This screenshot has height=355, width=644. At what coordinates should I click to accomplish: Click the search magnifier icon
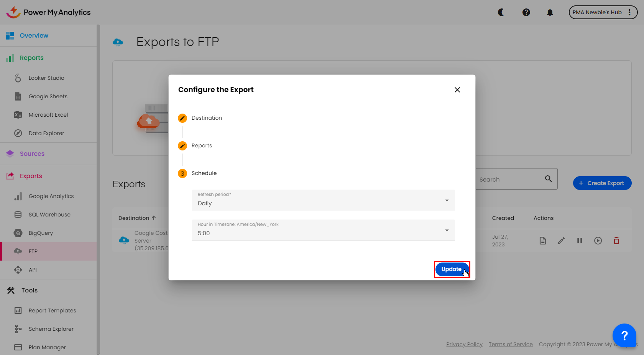(548, 179)
